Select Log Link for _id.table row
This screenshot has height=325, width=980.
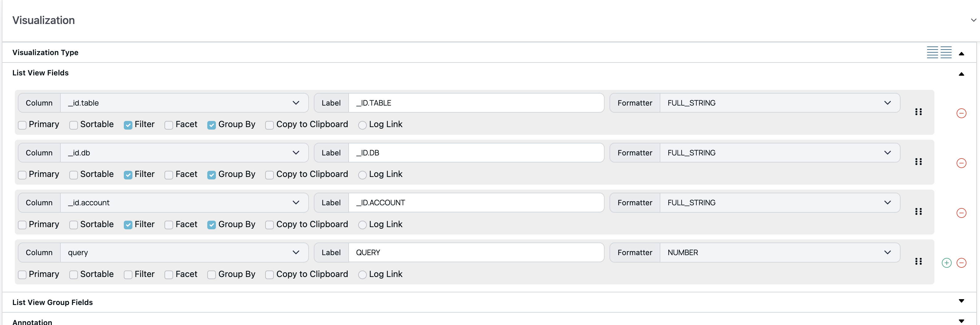(x=362, y=125)
